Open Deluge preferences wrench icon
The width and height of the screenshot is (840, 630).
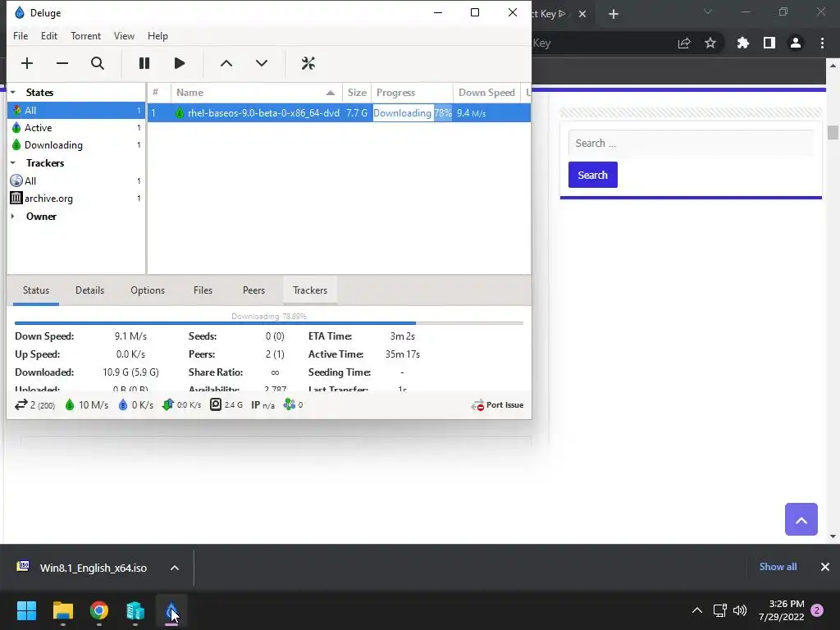click(308, 63)
